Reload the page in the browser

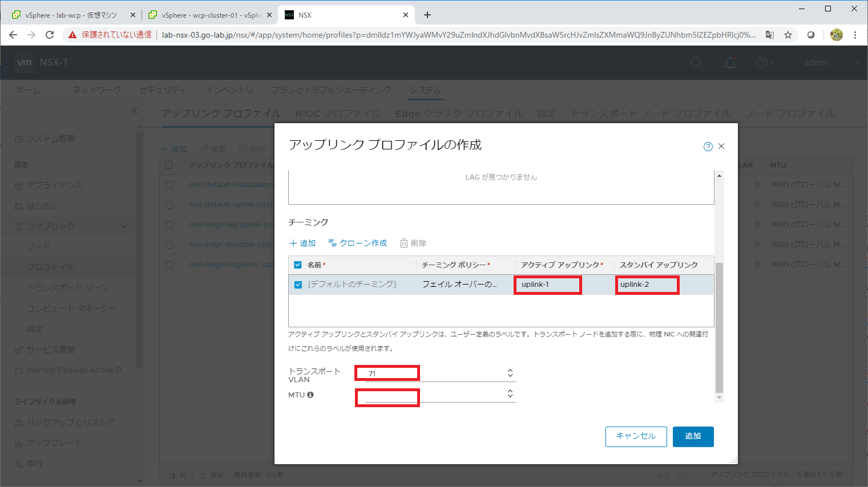click(x=50, y=35)
